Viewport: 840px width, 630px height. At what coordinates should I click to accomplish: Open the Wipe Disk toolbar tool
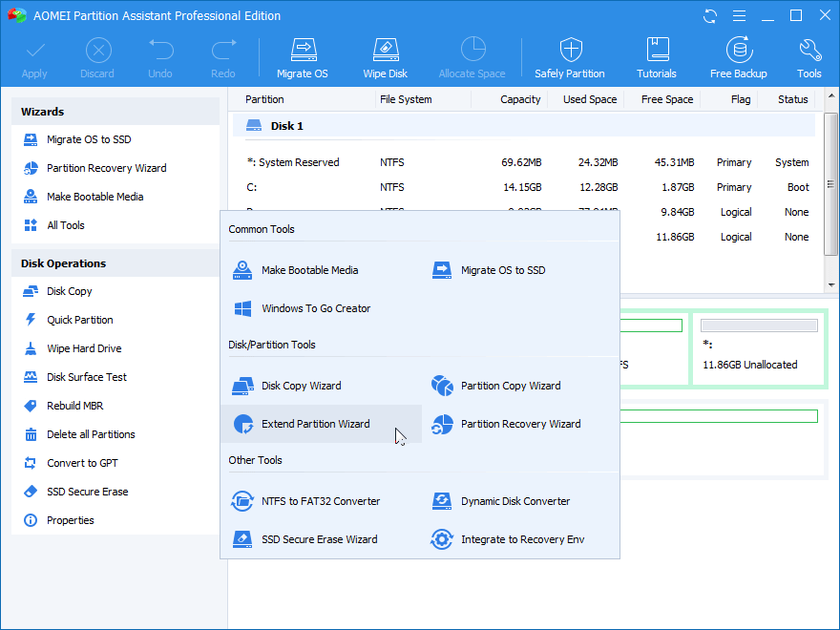(386, 58)
